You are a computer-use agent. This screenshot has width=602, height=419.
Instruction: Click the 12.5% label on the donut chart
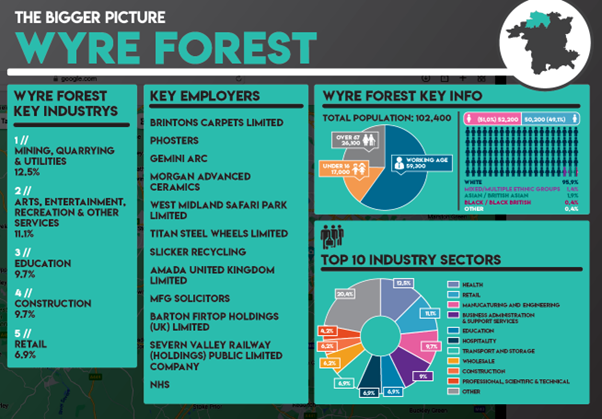pos(403,283)
